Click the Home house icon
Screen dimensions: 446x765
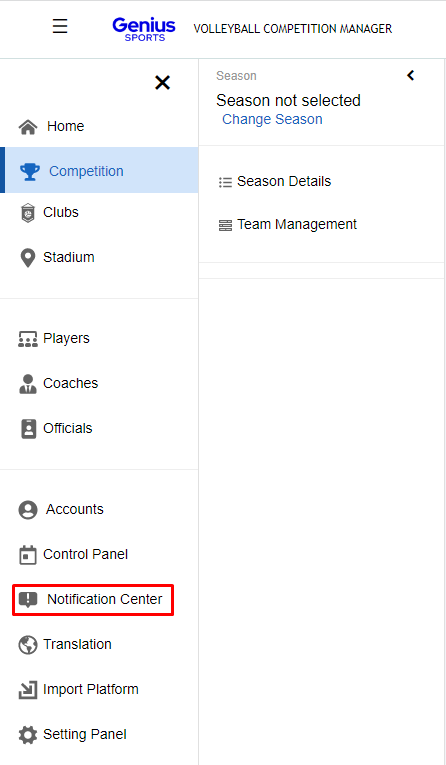28,127
